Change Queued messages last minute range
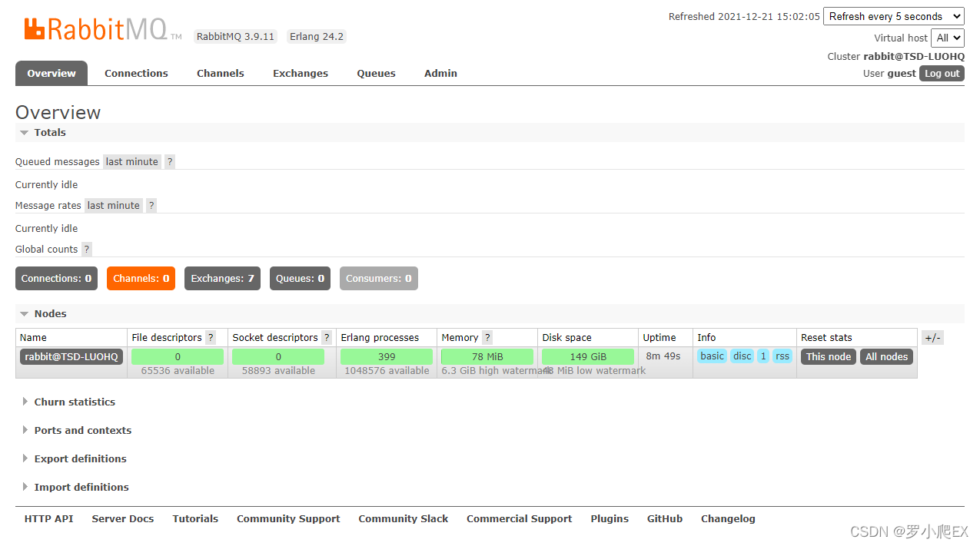The image size is (980, 546). point(132,161)
